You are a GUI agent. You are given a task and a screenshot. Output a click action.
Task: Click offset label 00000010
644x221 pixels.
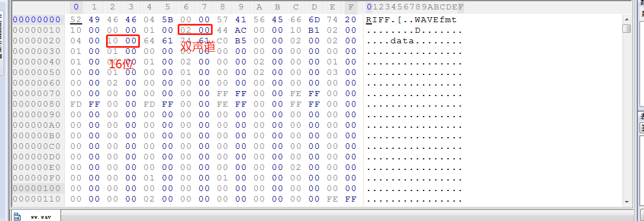[37, 30]
